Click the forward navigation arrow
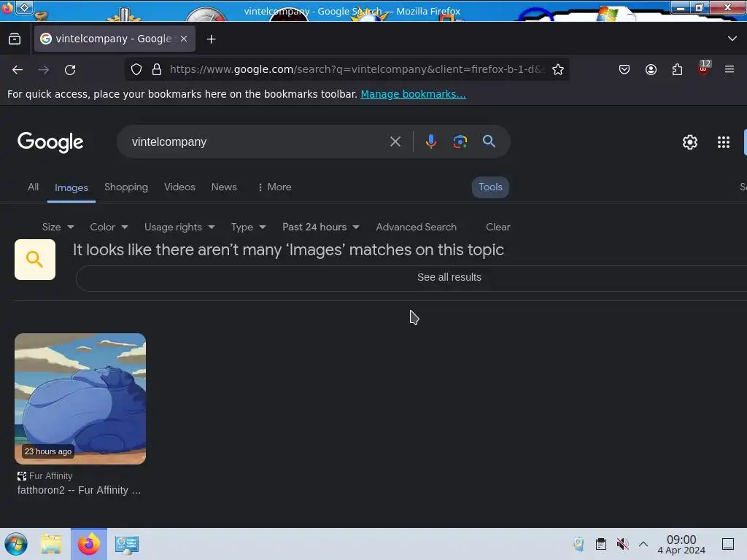The width and height of the screenshot is (747, 560). (43, 69)
